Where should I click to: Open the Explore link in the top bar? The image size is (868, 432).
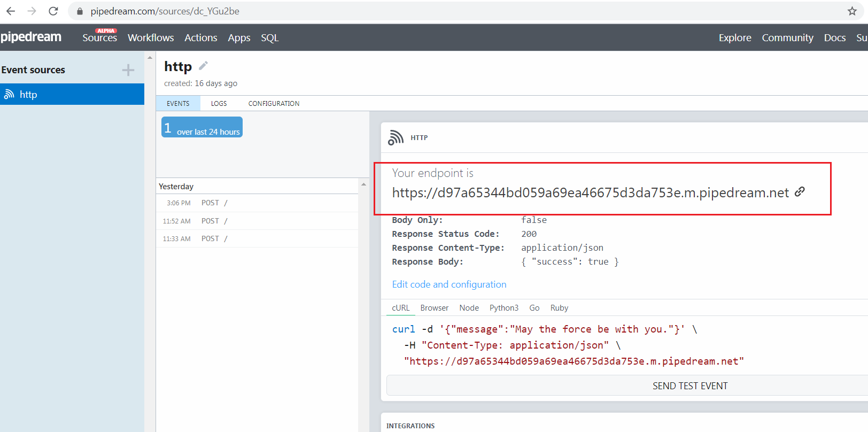click(x=735, y=37)
